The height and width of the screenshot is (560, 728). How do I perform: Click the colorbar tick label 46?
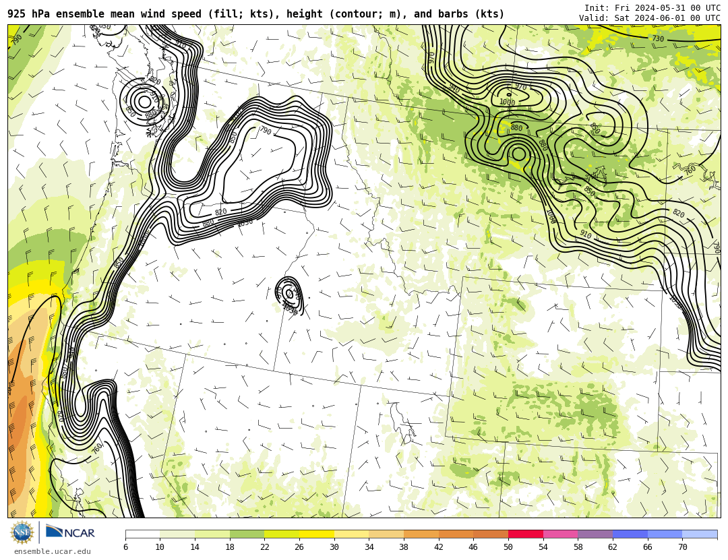(x=473, y=547)
